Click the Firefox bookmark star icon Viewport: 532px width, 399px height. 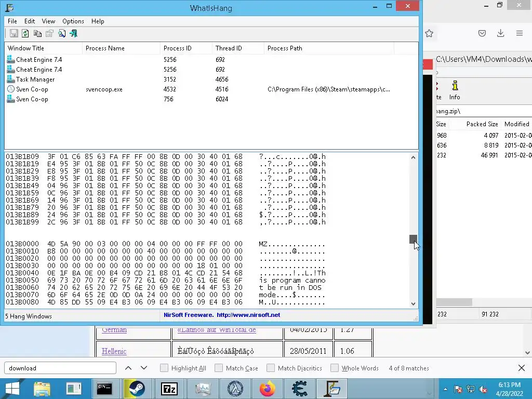(x=429, y=33)
